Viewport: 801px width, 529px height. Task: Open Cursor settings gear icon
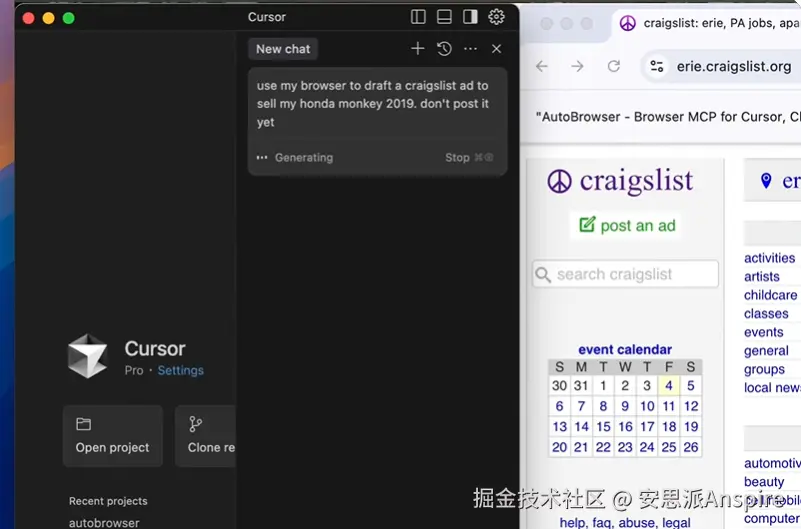pyautogui.click(x=496, y=17)
